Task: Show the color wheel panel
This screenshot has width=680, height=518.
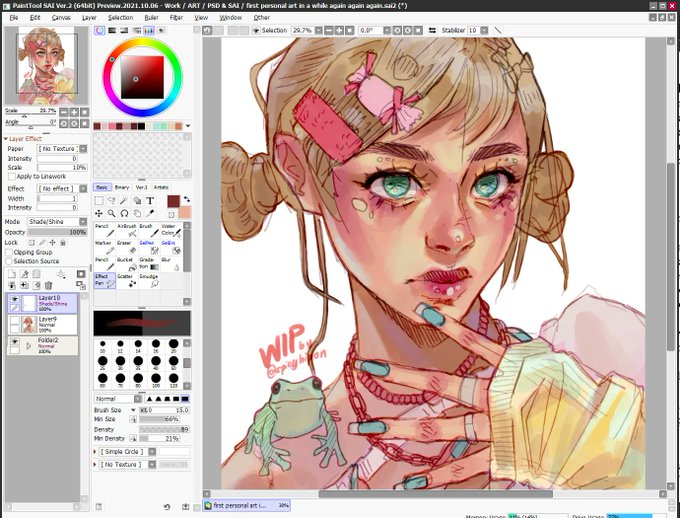Action: [x=100, y=30]
